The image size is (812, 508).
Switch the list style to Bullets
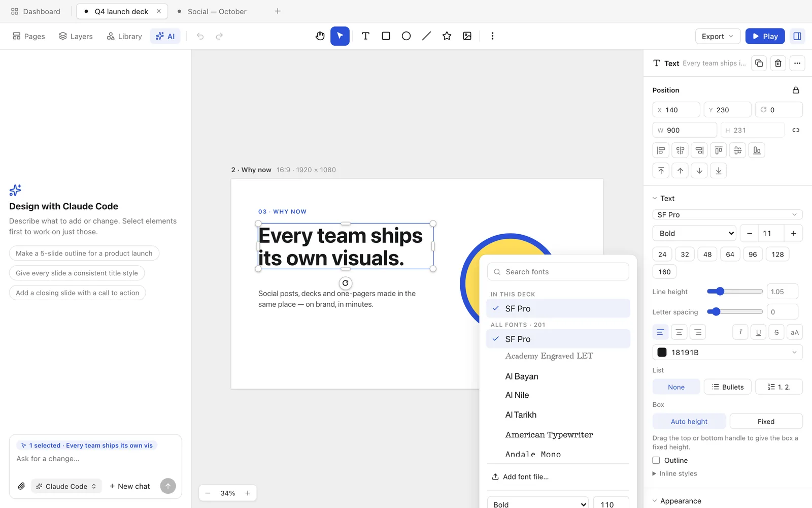727,387
